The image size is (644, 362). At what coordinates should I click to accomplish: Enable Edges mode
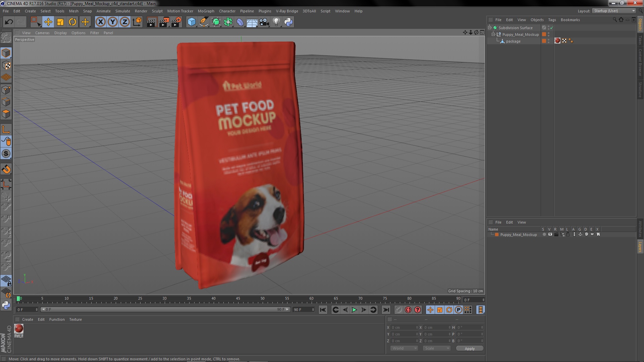tap(6, 102)
